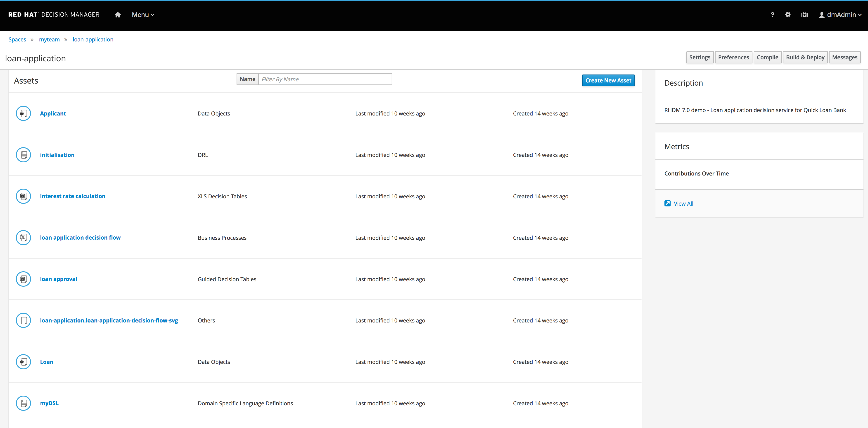Open the Loan data object link

(47, 362)
